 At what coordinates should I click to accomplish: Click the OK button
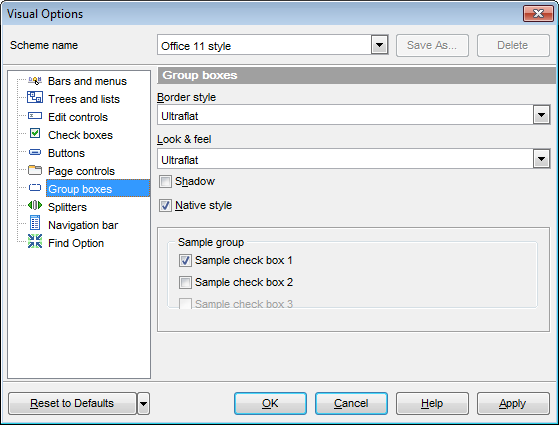pos(270,404)
